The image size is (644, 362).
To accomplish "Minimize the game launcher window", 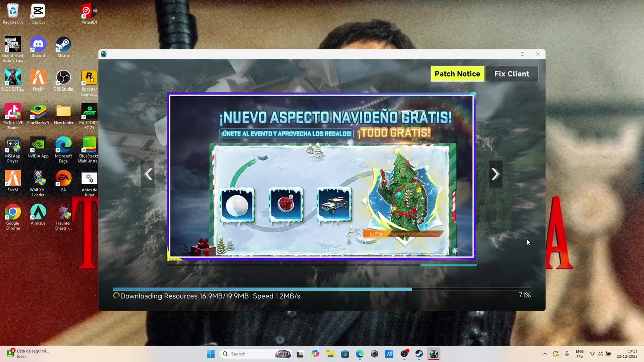I will tap(507, 54).
